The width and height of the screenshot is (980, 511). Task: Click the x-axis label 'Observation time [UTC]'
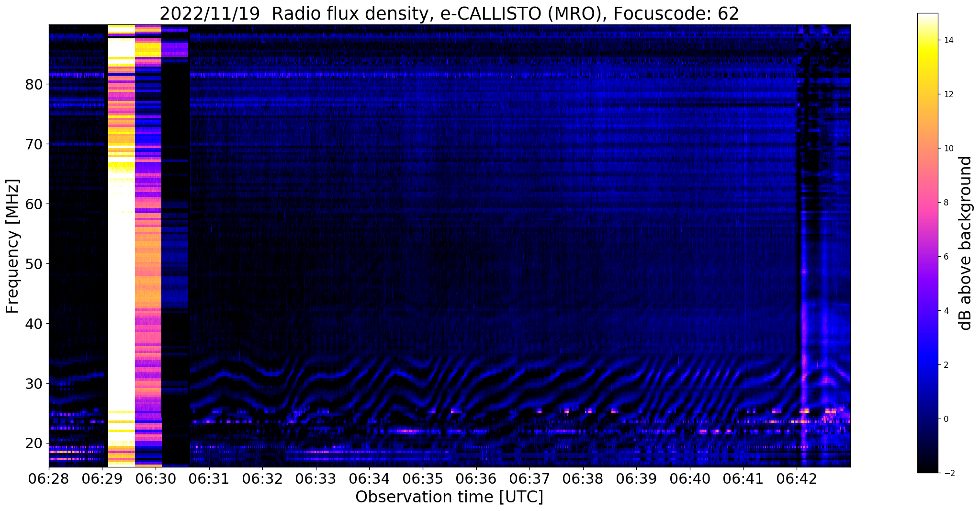449,497
